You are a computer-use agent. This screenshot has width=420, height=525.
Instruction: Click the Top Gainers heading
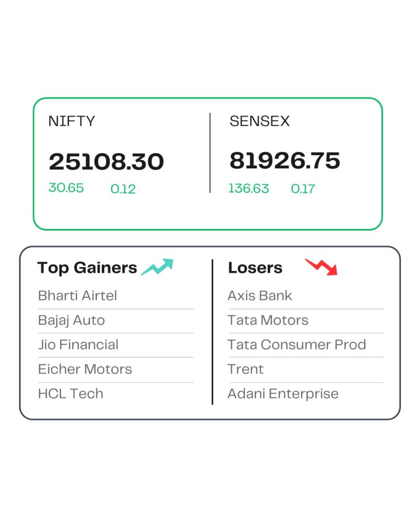point(87,268)
